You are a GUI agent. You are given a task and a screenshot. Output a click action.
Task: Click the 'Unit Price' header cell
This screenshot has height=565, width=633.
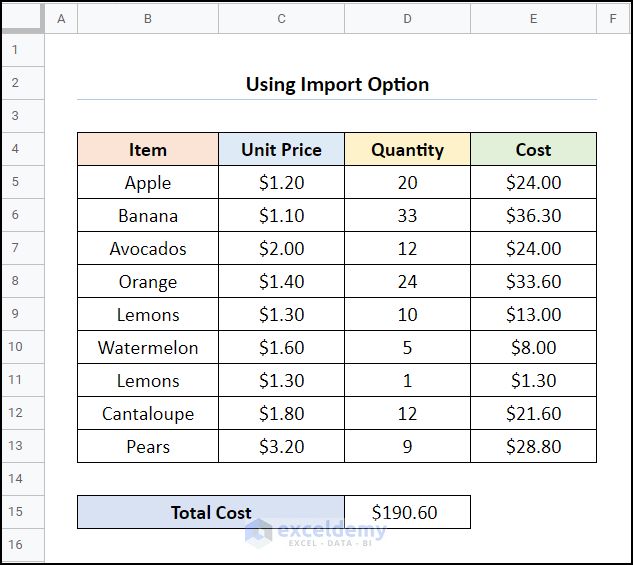281,150
